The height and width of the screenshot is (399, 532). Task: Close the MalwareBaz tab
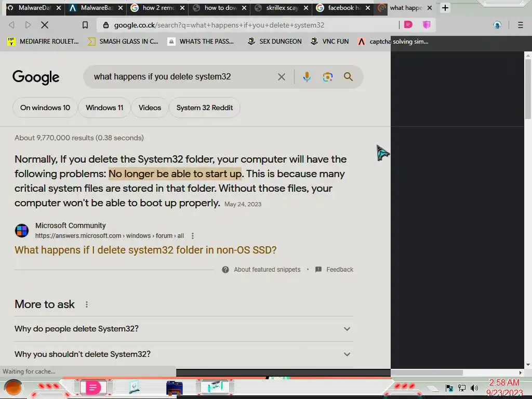click(121, 8)
